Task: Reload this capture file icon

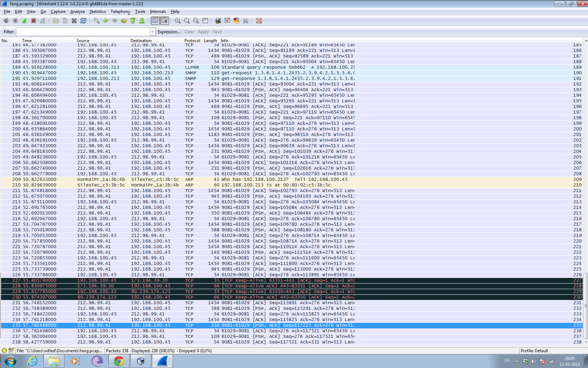Action: coord(83,21)
